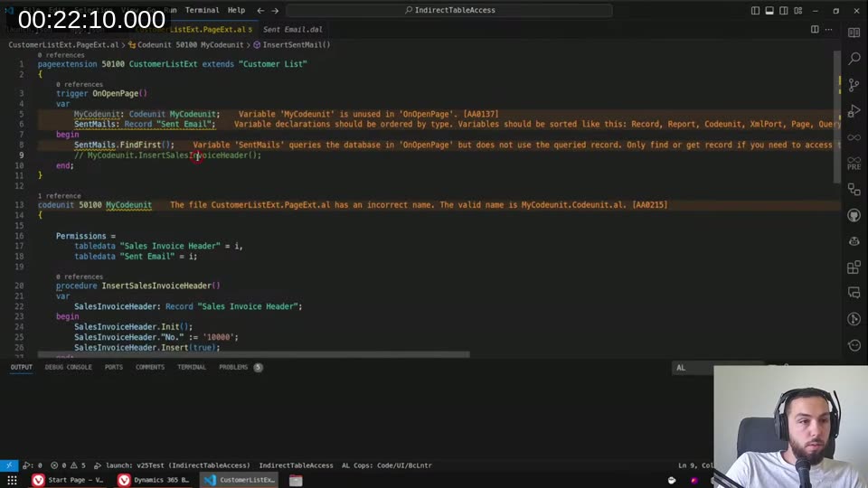Image resolution: width=868 pixels, height=488 pixels.
Task: Click SentMails.FindFirst() on line 8
Action: (124, 145)
